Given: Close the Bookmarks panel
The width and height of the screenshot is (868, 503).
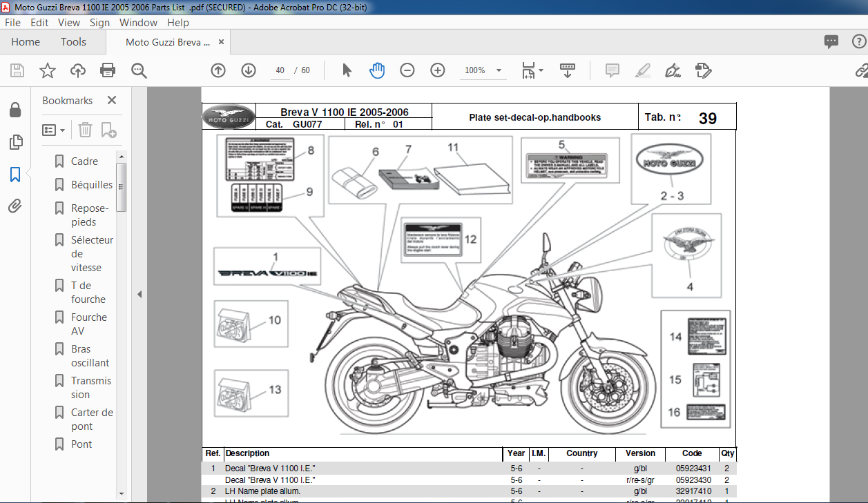Looking at the screenshot, I should [112, 101].
